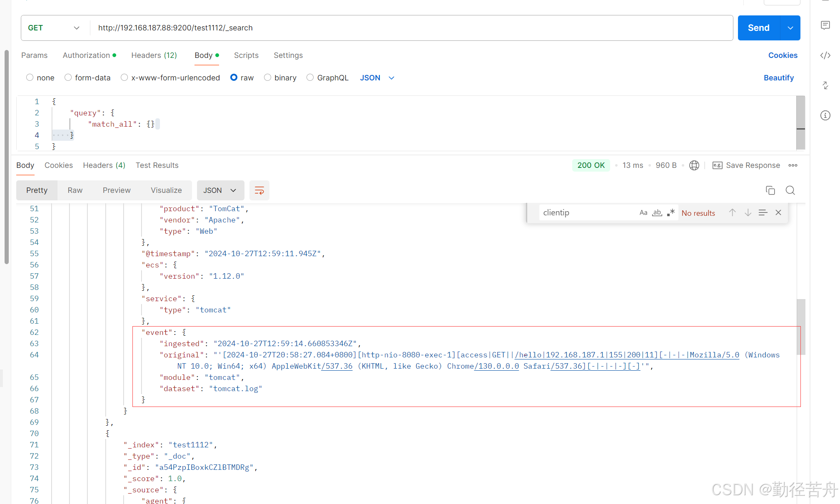The height and width of the screenshot is (504, 840).
Task: Click the request info icon in the sidebar
Action: [x=825, y=115]
